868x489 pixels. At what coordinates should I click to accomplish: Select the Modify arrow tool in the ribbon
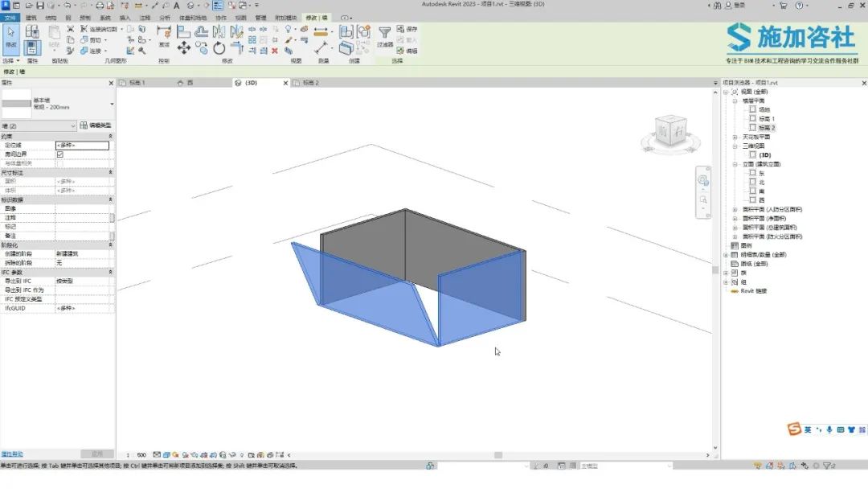tap(10, 38)
